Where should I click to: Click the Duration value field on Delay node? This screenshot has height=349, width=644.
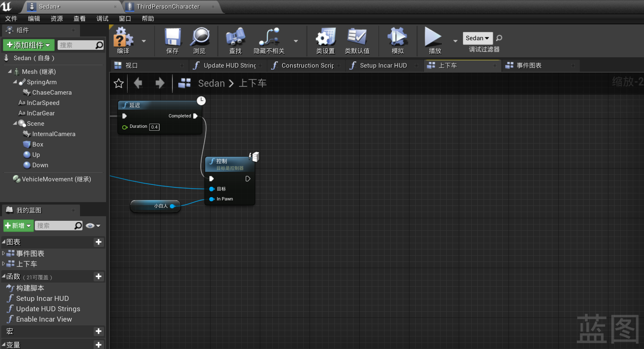tap(154, 127)
